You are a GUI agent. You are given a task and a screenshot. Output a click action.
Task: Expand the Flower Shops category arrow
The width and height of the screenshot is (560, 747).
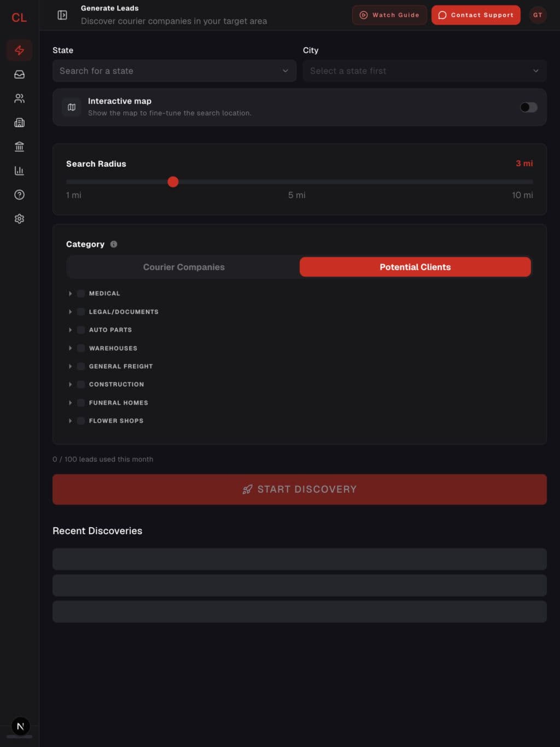click(x=70, y=421)
